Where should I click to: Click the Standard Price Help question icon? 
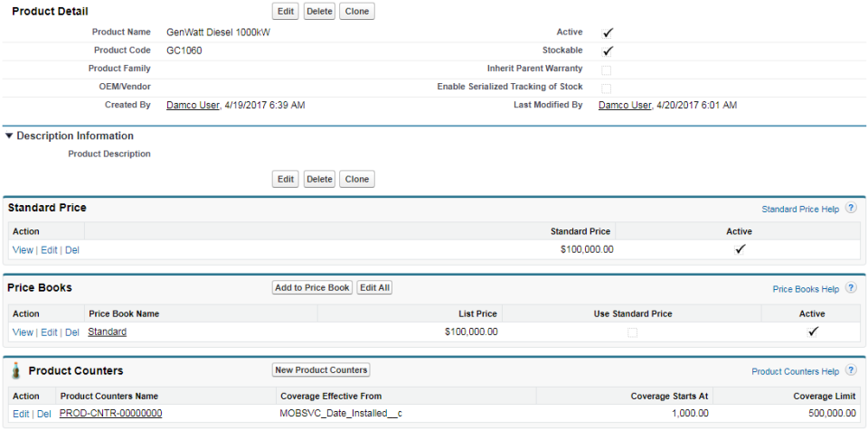pyautogui.click(x=851, y=209)
